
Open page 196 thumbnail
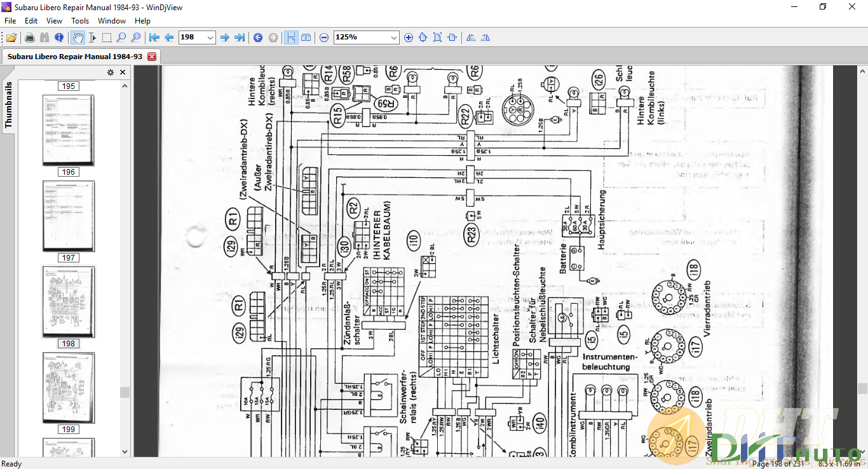[69, 130]
